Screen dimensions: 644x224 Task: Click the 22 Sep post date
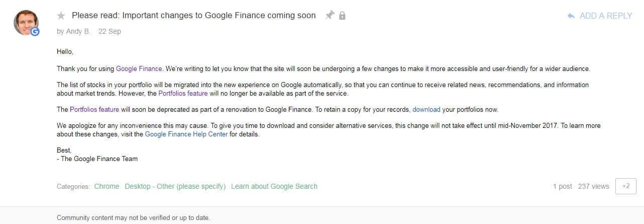(110, 31)
